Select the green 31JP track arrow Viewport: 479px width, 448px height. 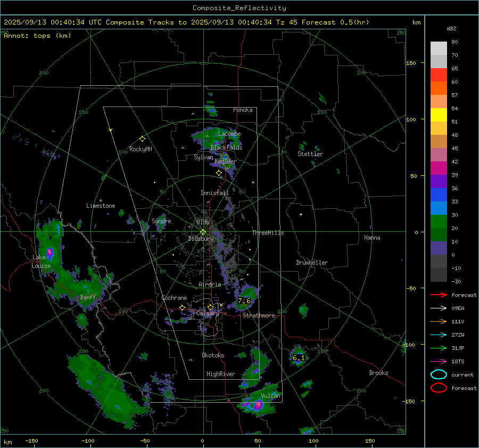point(439,348)
